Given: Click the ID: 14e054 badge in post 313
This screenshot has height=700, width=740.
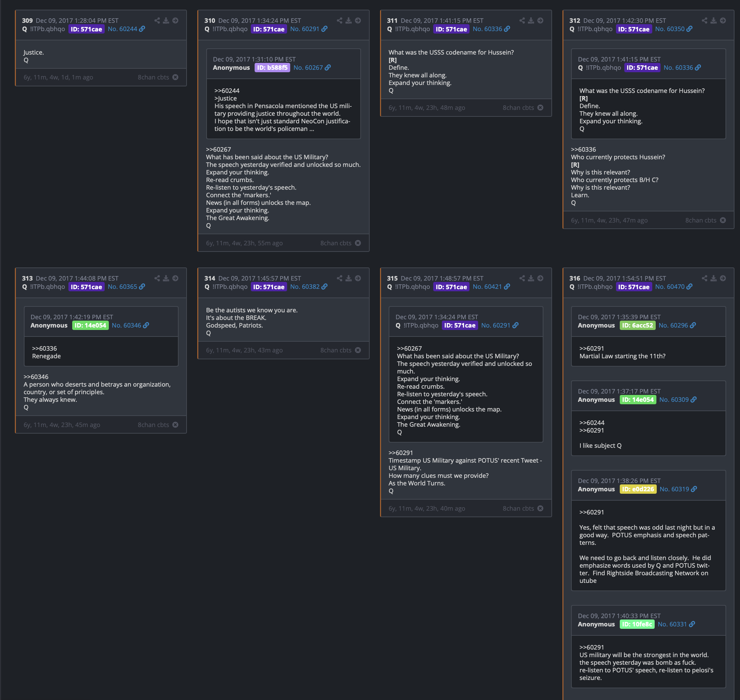Looking at the screenshot, I should 90,325.
